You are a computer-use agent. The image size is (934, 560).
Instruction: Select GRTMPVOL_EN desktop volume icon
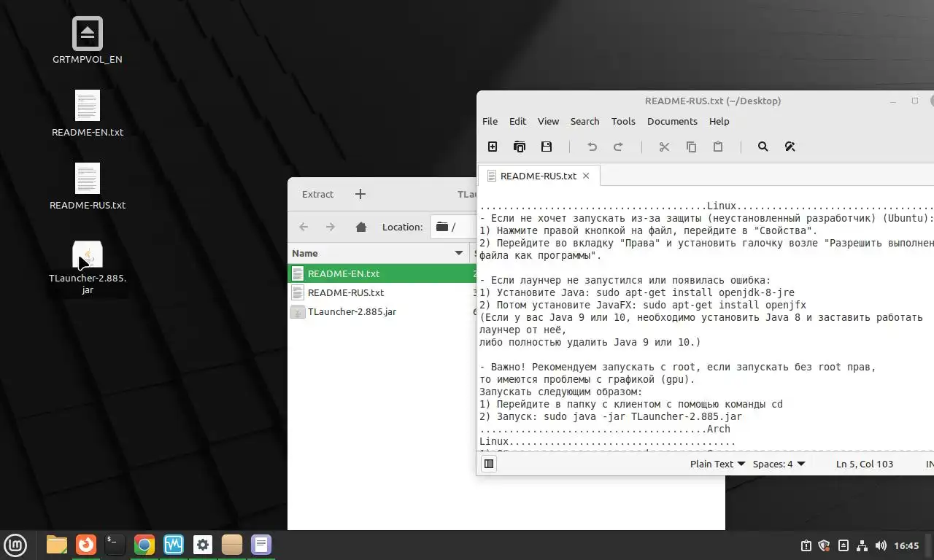click(88, 41)
